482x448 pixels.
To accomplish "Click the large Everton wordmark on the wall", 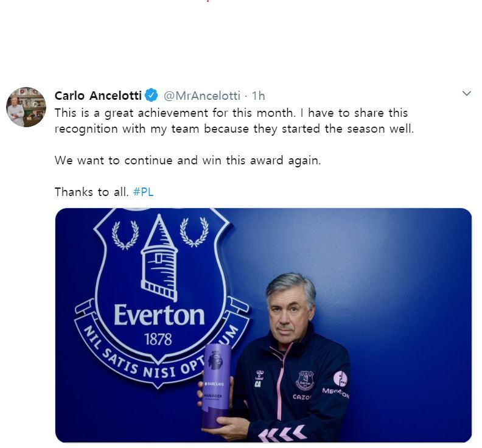I will (159, 315).
